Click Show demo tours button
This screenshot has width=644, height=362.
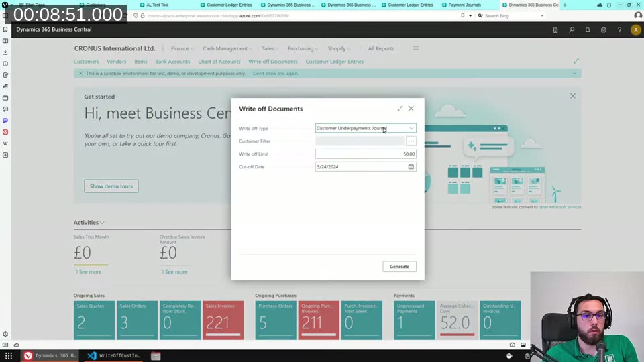click(x=111, y=186)
